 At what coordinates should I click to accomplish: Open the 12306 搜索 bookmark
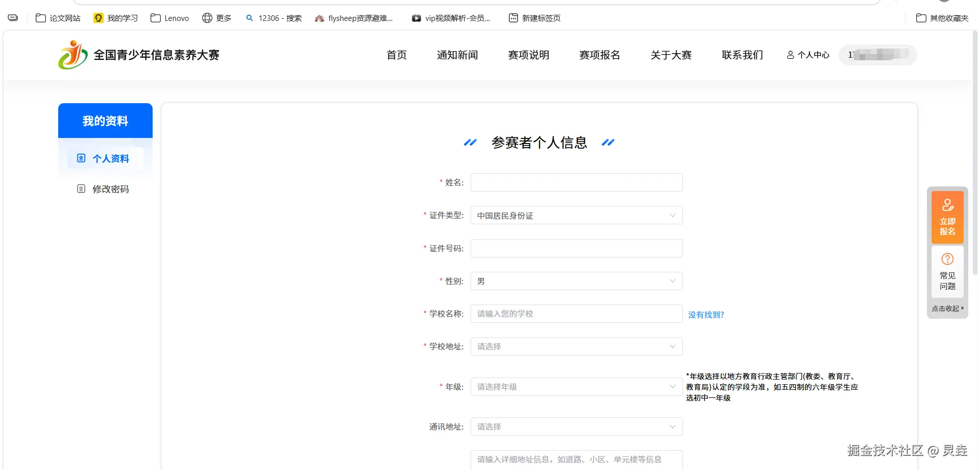274,18
